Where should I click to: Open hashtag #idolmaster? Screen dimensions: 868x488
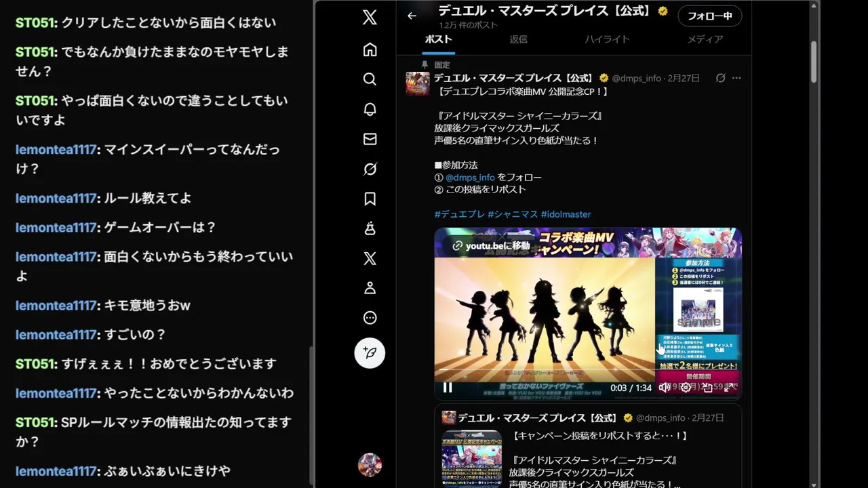coord(566,214)
